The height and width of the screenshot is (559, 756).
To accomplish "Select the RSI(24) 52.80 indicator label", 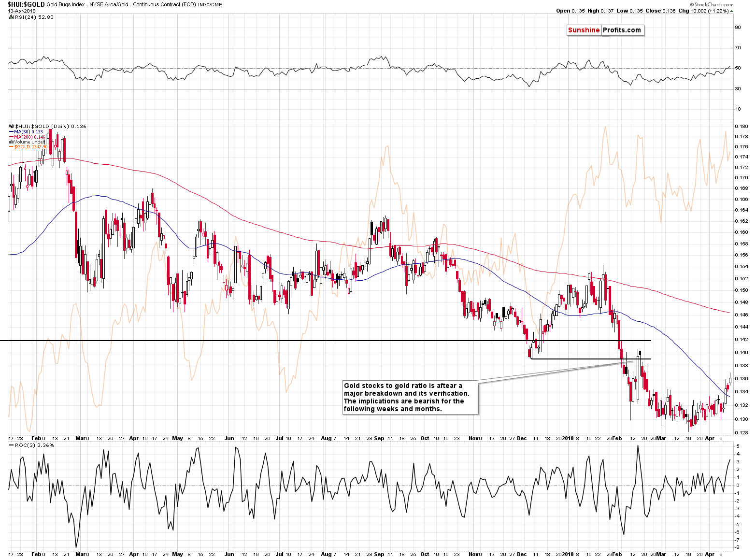I will pyautogui.click(x=34, y=17).
